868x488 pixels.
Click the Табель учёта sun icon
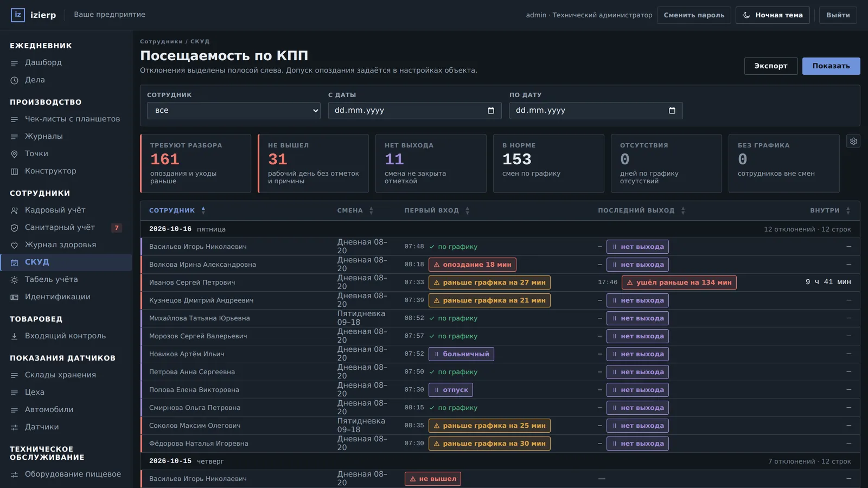[x=15, y=280]
